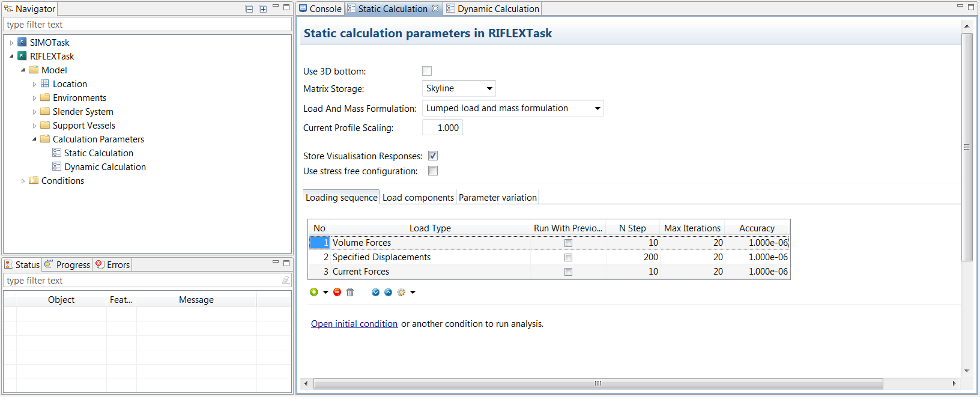Uncheck Store Visualisation Responses
This screenshot has height=399, width=980.
pos(433,156)
